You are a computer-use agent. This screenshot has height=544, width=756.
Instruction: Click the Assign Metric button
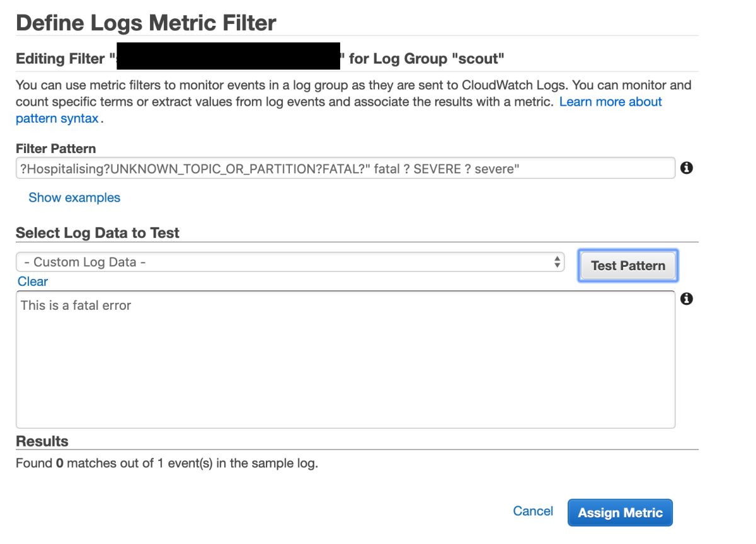tap(620, 513)
